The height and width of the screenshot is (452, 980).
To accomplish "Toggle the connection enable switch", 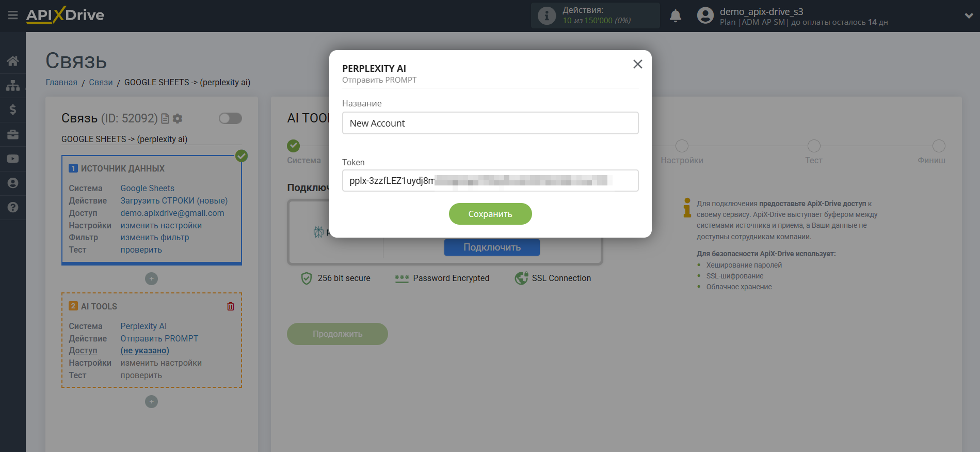I will [230, 118].
